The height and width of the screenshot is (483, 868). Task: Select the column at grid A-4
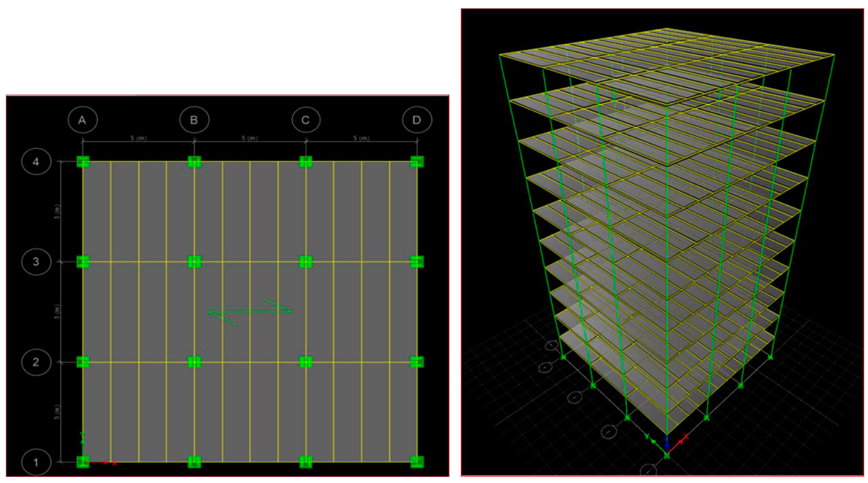pos(83,162)
